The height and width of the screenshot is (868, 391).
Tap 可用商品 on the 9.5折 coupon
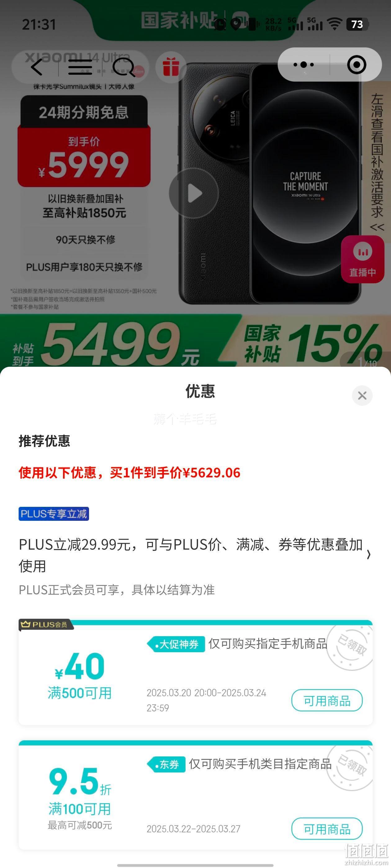pos(327,829)
